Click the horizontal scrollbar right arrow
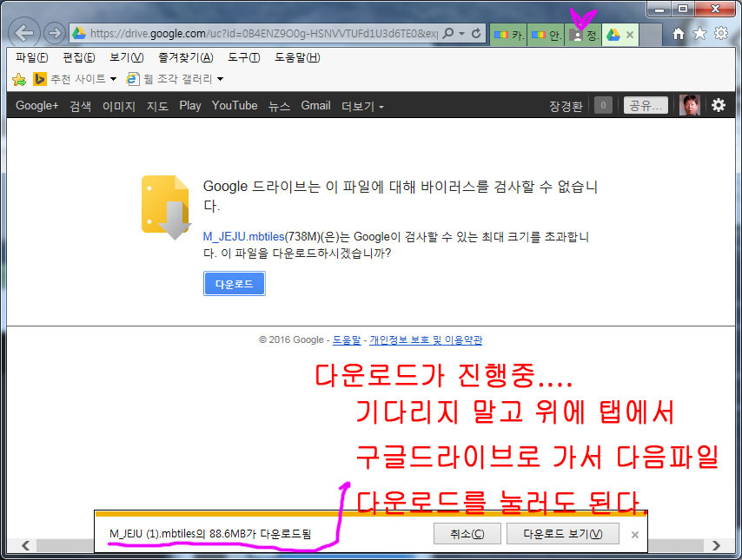Screen dimensions: 742x560 tap(716, 545)
